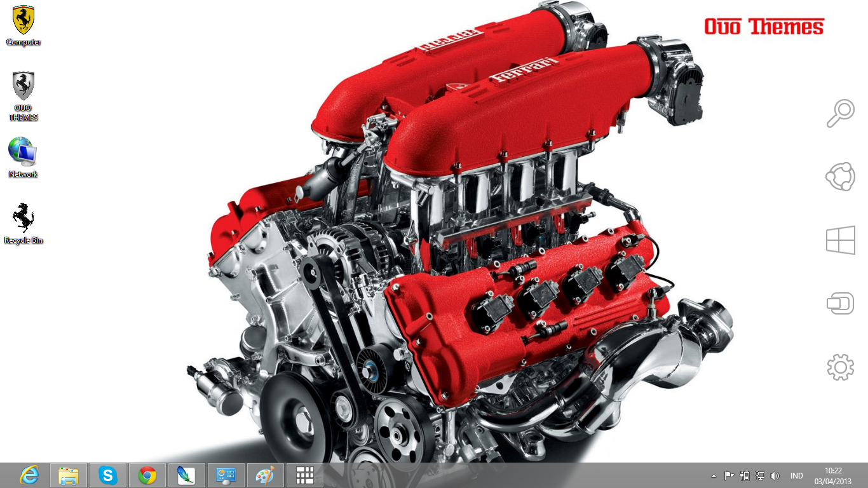868x488 pixels.
Task: Switch the IND input language indicator
Action: (x=796, y=476)
